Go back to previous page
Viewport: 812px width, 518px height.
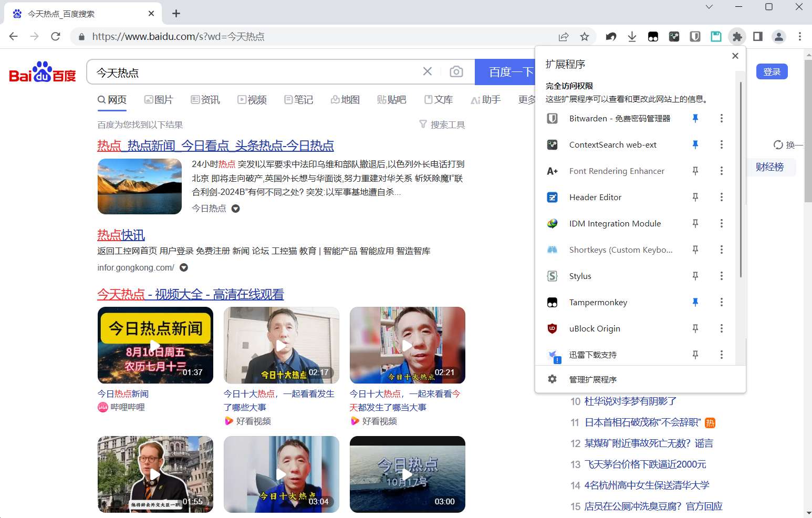click(14, 36)
